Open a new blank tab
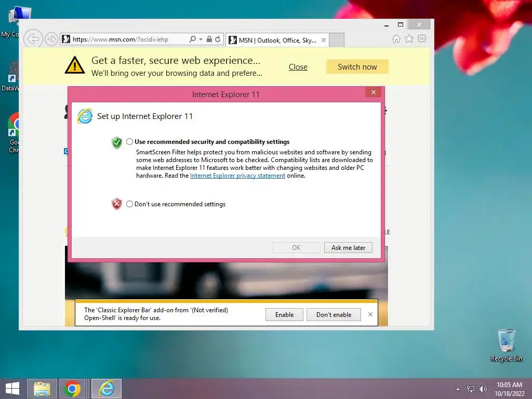This screenshot has width=532, height=399. (337, 41)
